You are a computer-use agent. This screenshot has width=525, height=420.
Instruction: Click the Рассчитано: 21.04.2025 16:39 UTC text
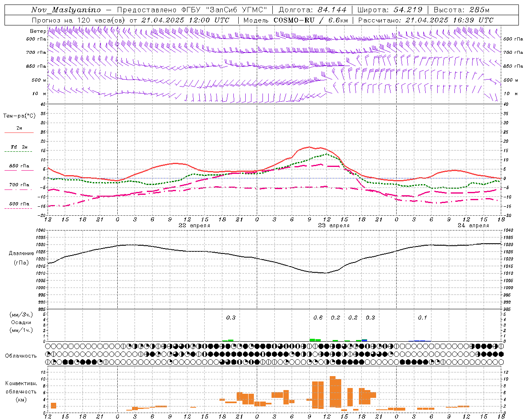pos(426,20)
